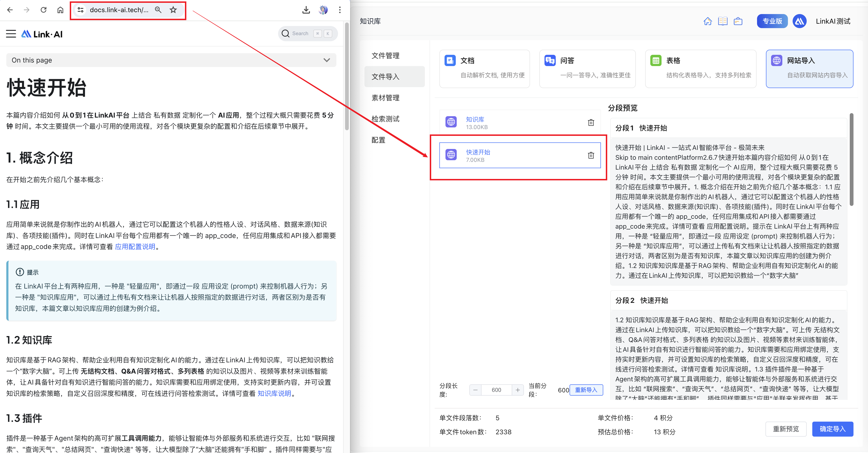Open the browser three-dot menu
Viewport: 868px width, 453px height.
click(340, 10)
